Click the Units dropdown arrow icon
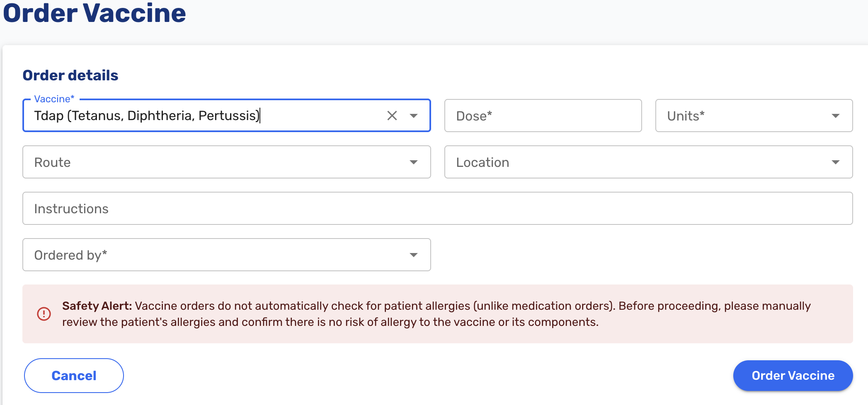Viewport: 868px width, 405px height. point(836,116)
